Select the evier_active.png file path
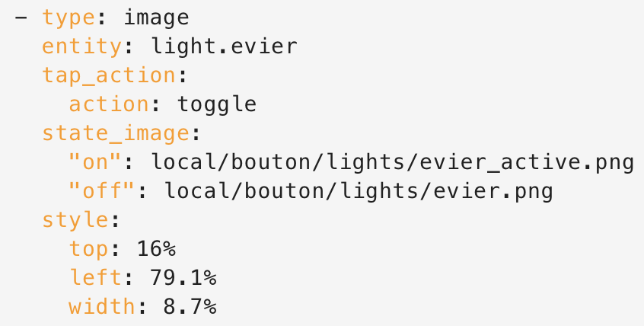 (x=392, y=162)
